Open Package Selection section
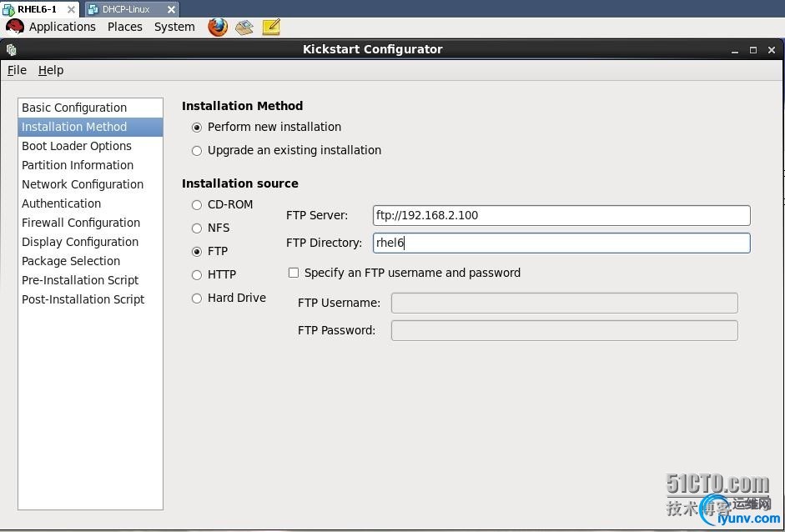 point(90,261)
